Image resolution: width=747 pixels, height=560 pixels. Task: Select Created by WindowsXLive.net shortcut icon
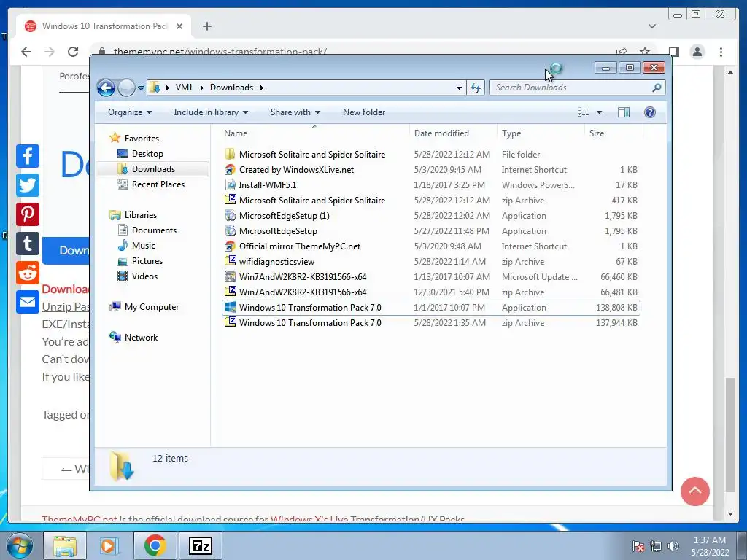pos(230,169)
